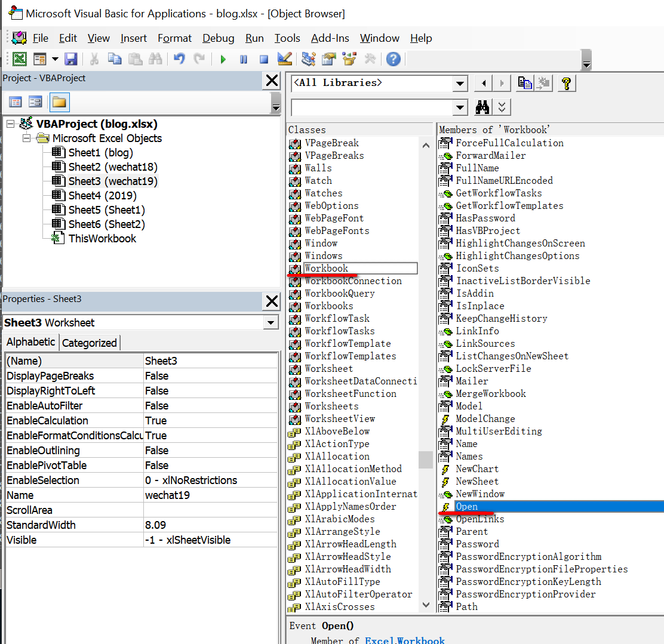The image size is (664, 644).
Task: Click the Break pause icon
Action: [x=244, y=59]
